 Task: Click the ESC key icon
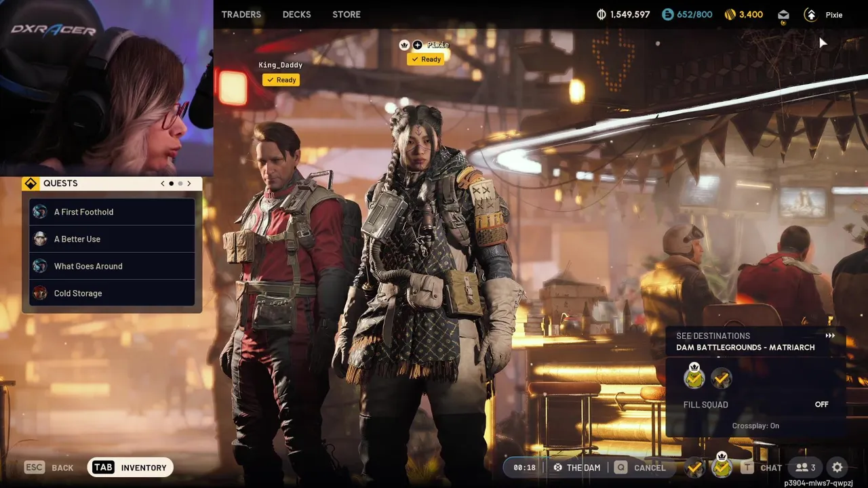35,468
